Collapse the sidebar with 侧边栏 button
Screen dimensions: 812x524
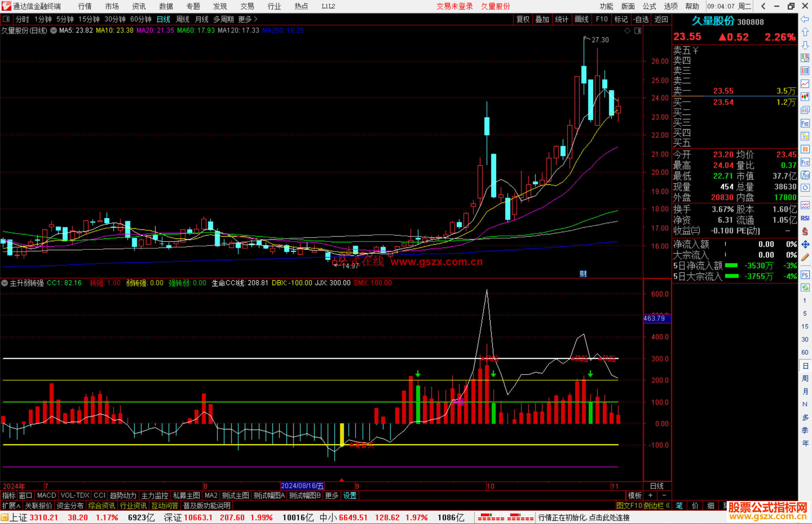657,506
